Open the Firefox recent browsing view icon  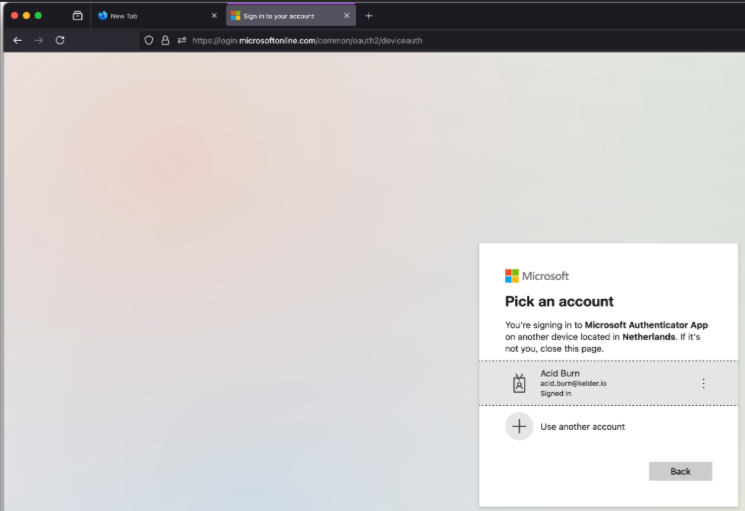(x=77, y=16)
